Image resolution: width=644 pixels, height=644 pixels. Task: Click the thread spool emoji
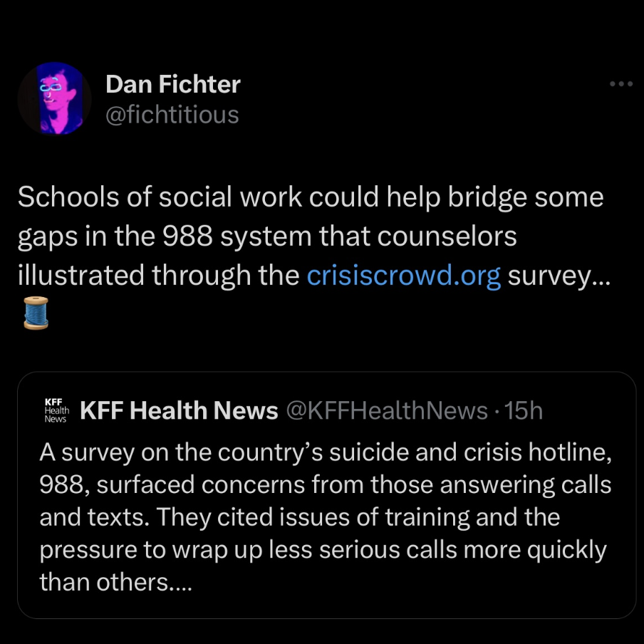(36, 313)
